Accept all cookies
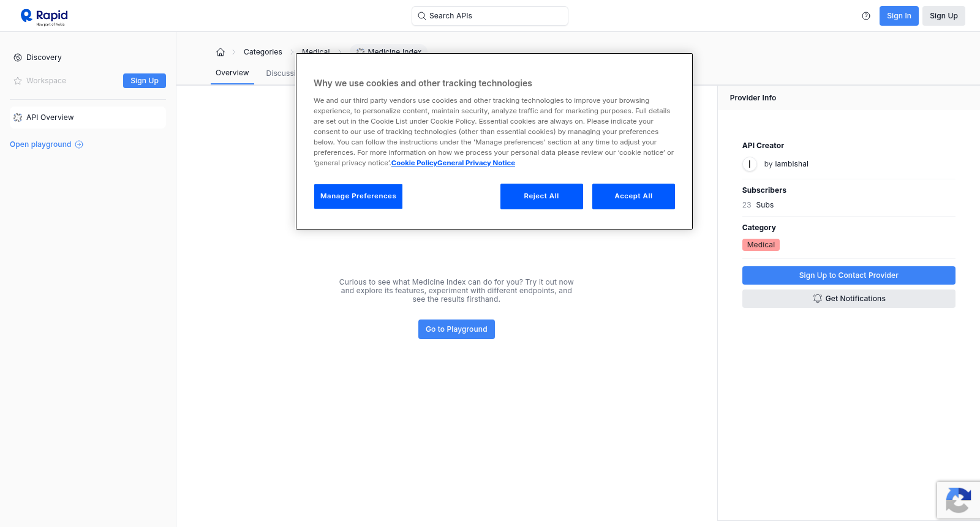The height and width of the screenshot is (527, 980). click(633, 196)
